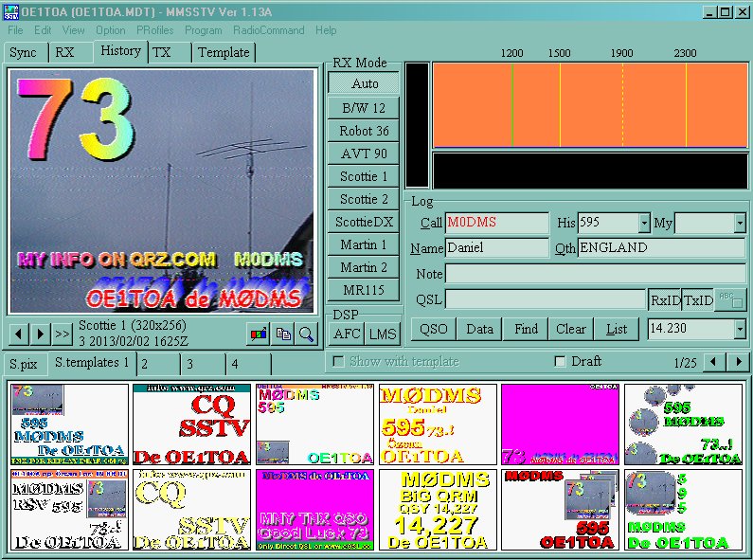Toggle the LMS DSP filter

coord(382,333)
